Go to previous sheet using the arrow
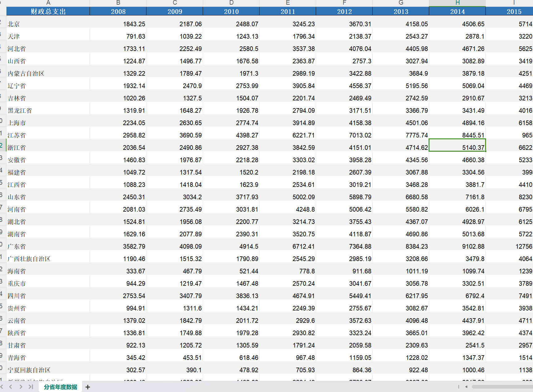This screenshot has width=533, height=392. pos(11,387)
